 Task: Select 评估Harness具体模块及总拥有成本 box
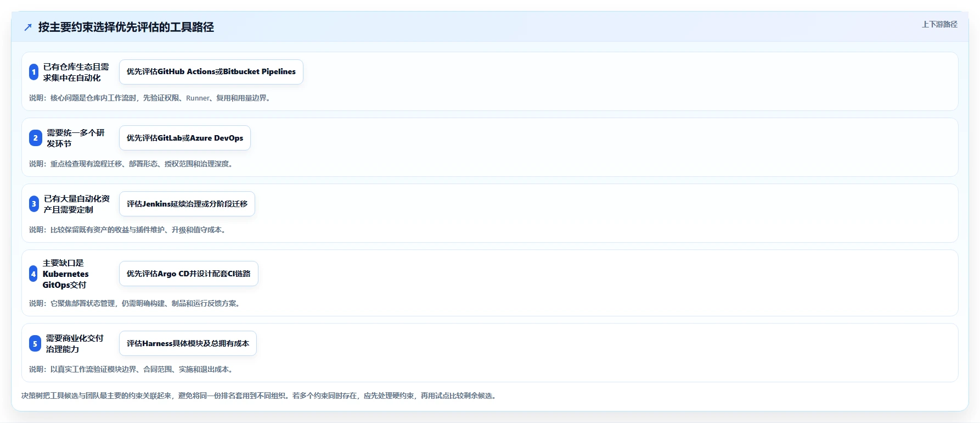tap(188, 343)
